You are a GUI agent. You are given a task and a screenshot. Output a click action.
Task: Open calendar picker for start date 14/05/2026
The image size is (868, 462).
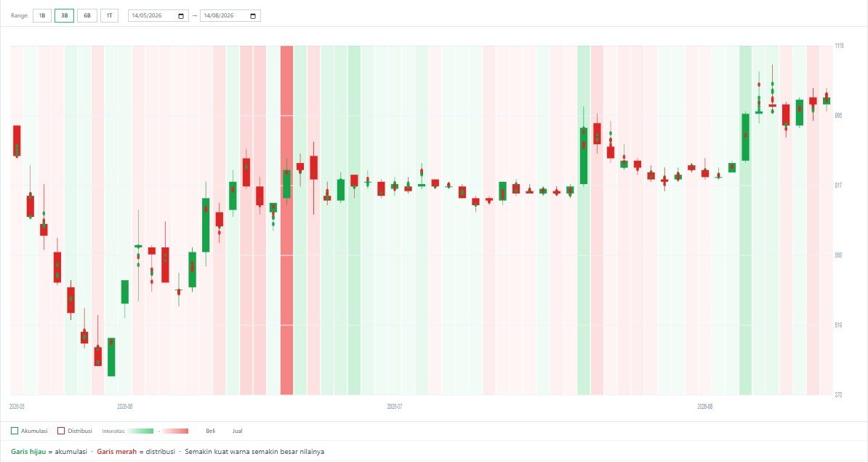[181, 16]
